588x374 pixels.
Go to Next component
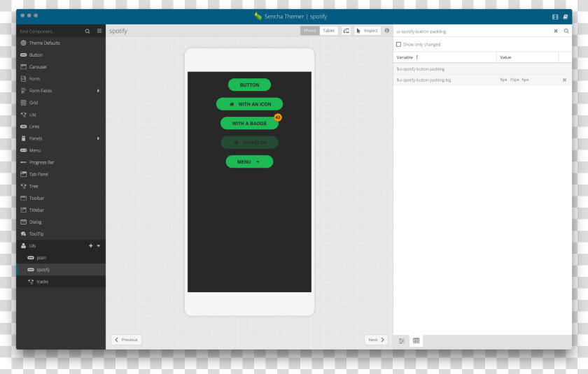[x=376, y=340]
